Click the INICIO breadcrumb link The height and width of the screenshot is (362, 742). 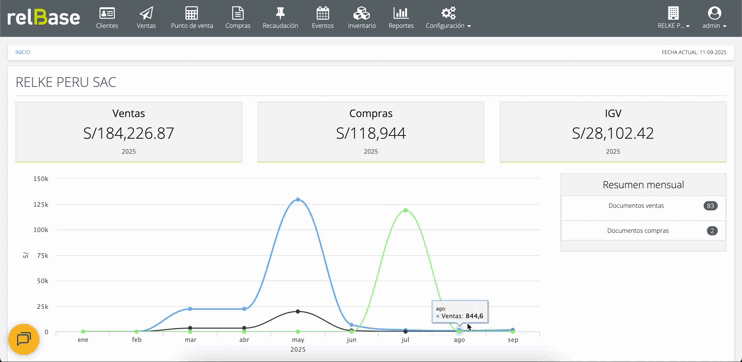[x=23, y=53]
